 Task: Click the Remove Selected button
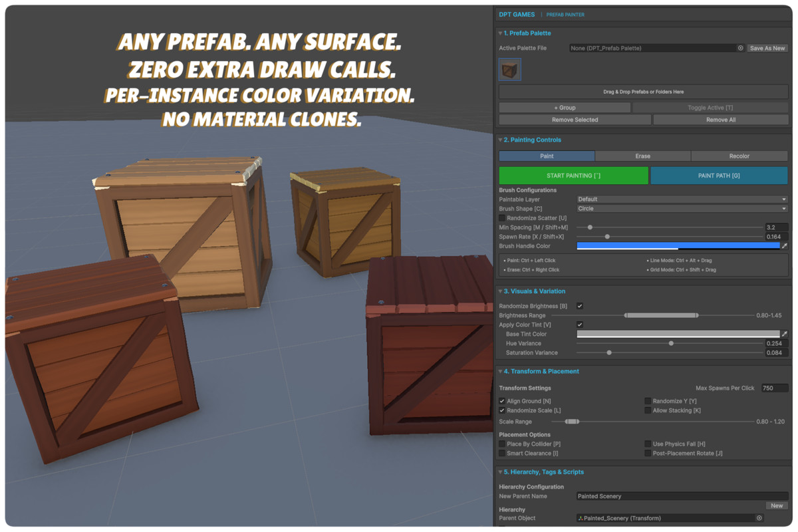click(575, 120)
